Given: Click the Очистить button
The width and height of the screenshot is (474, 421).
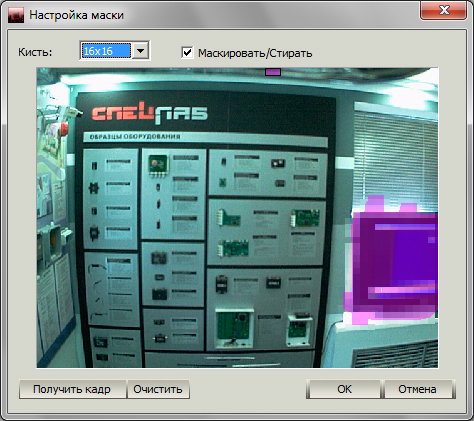Looking at the screenshot, I should 158,389.
